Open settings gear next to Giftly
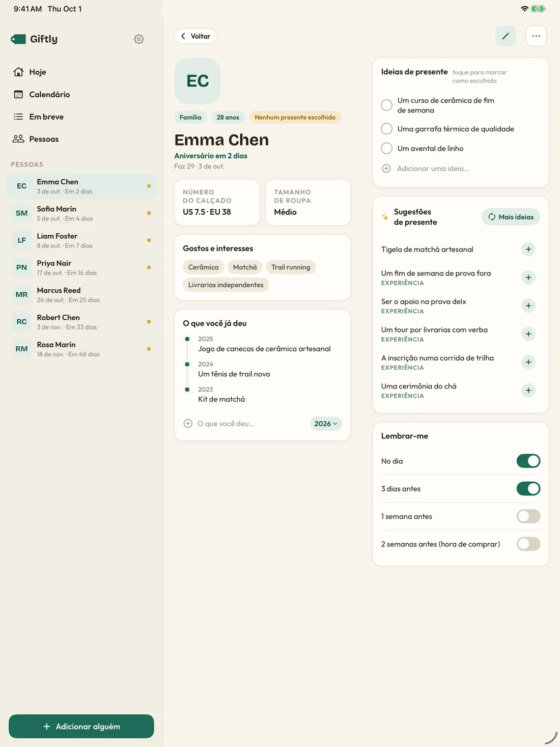The height and width of the screenshot is (747, 560). (139, 39)
